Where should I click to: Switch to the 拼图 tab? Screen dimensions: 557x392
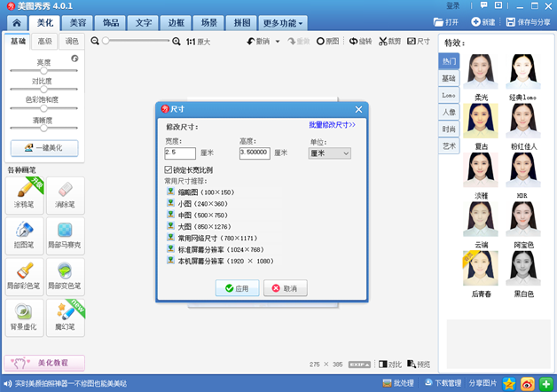[x=242, y=23]
